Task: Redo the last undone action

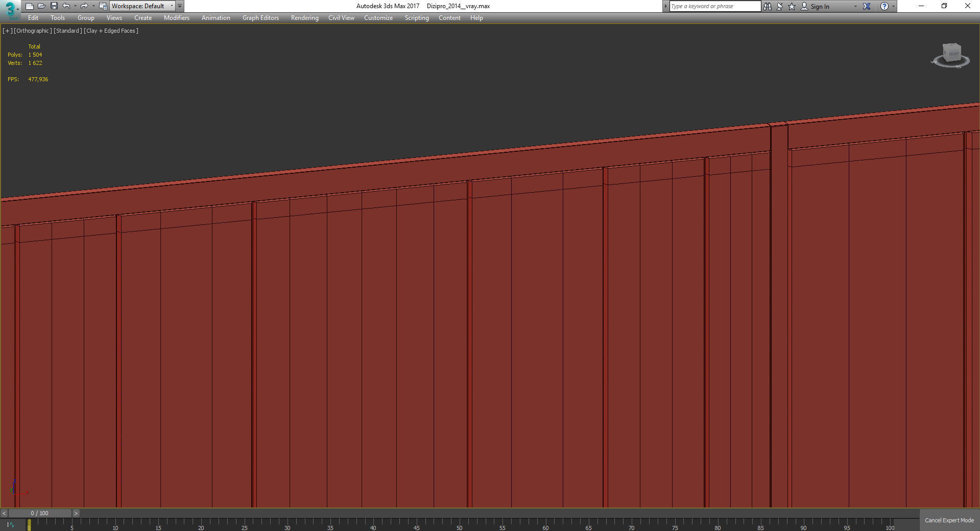Action: coord(84,6)
